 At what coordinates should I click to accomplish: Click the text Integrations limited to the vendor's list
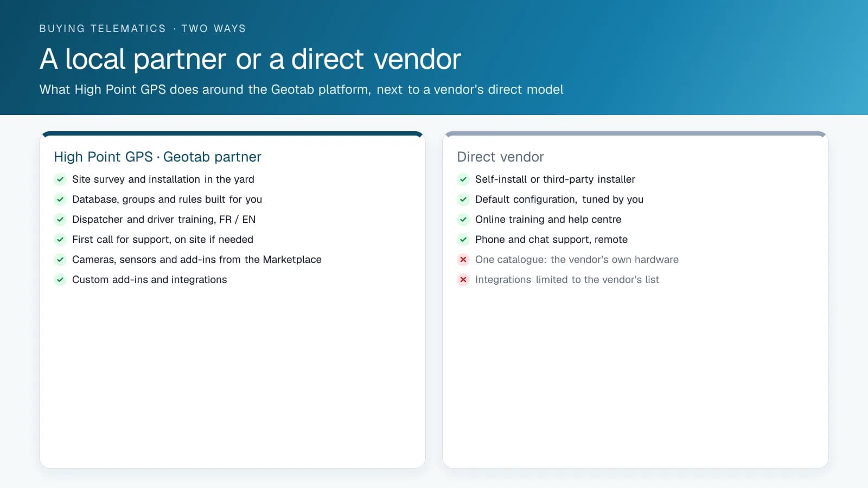pyautogui.click(x=567, y=280)
